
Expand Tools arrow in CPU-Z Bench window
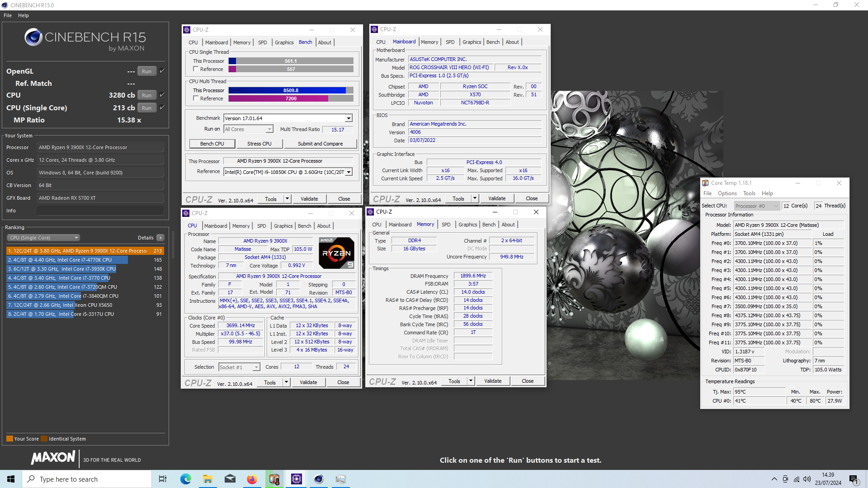click(x=287, y=199)
